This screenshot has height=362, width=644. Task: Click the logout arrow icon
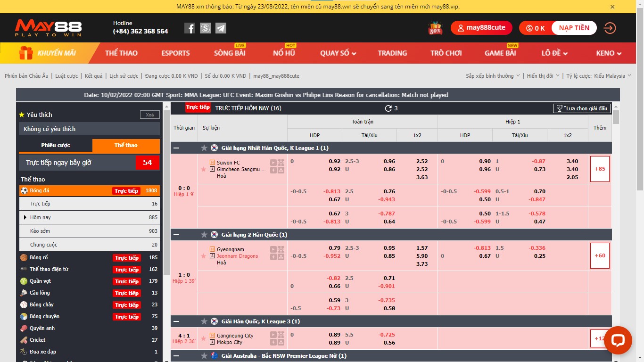[610, 28]
